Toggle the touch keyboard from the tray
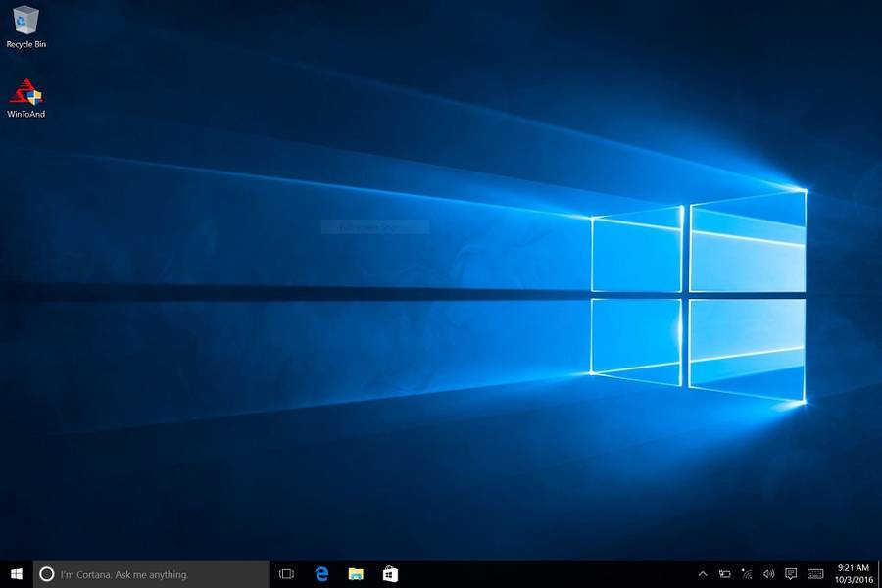The height and width of the screenshot is (588, 882). tap(815, 574)
